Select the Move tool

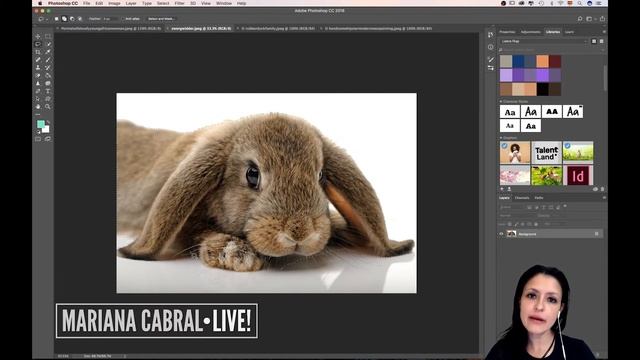pos(38,36)
